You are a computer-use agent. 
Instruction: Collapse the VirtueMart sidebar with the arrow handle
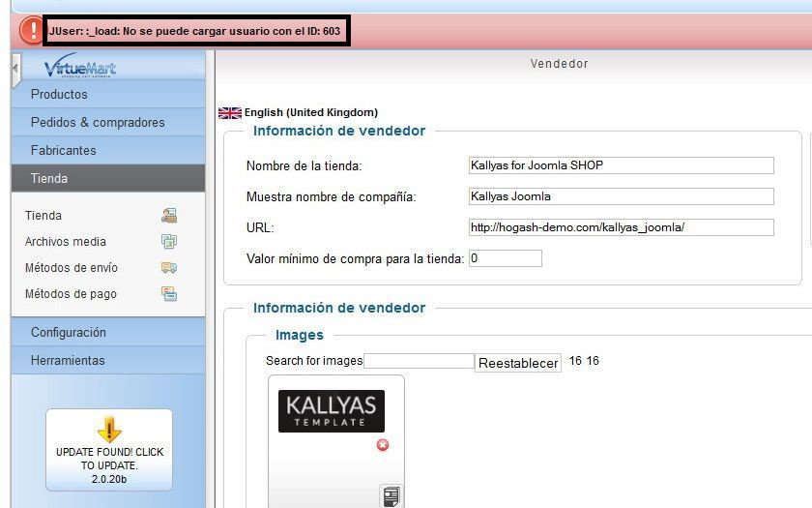[15, 69]
